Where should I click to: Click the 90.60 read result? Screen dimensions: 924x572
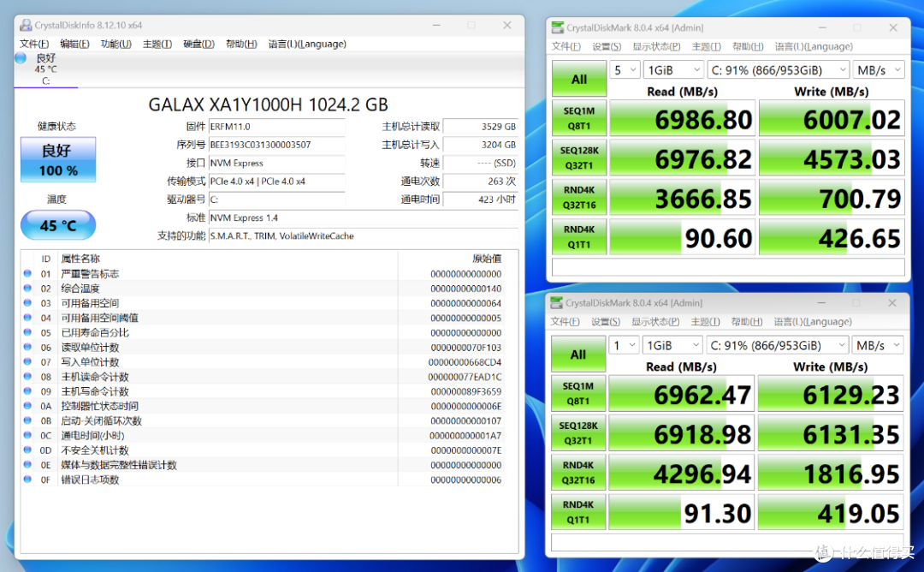(682, 237)
